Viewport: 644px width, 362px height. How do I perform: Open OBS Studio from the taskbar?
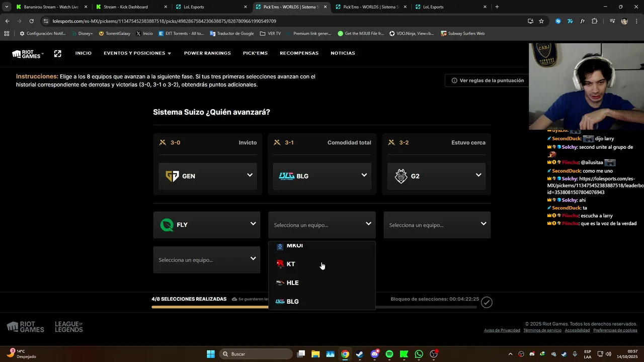434,354
